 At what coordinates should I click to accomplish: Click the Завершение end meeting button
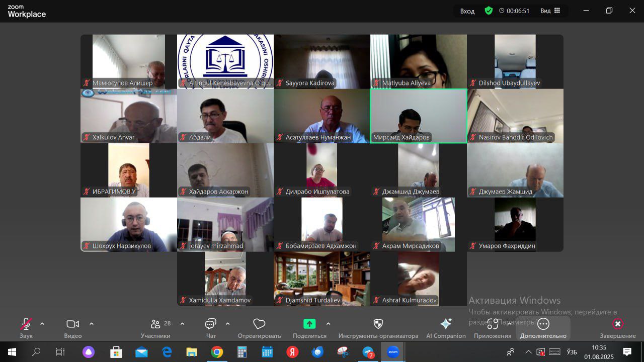[617, 324]
